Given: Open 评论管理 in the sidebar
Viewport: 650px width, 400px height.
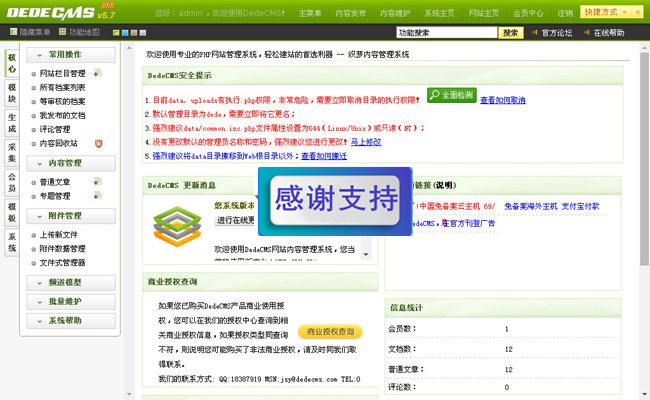Looking at the screenshot, I should click(55, 129).
